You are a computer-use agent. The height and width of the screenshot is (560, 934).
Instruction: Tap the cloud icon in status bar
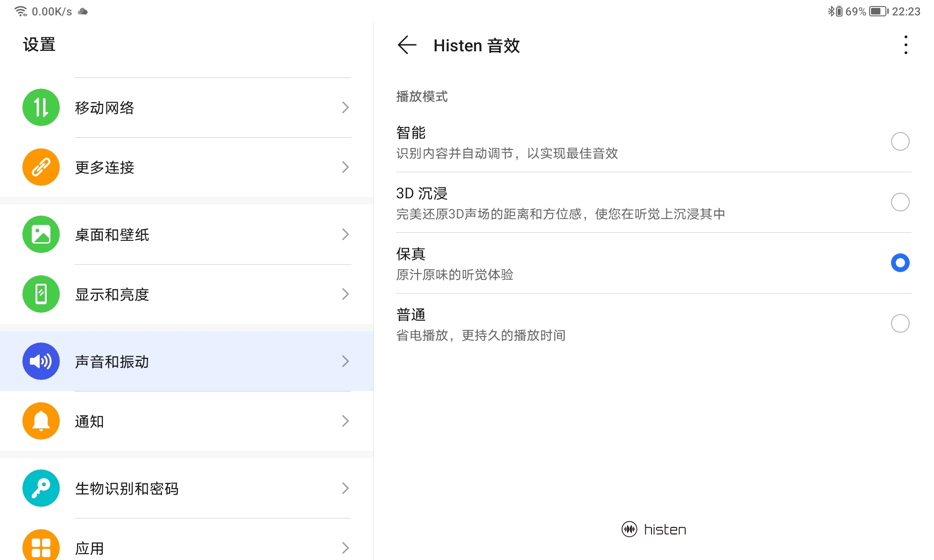coord(83,11)
